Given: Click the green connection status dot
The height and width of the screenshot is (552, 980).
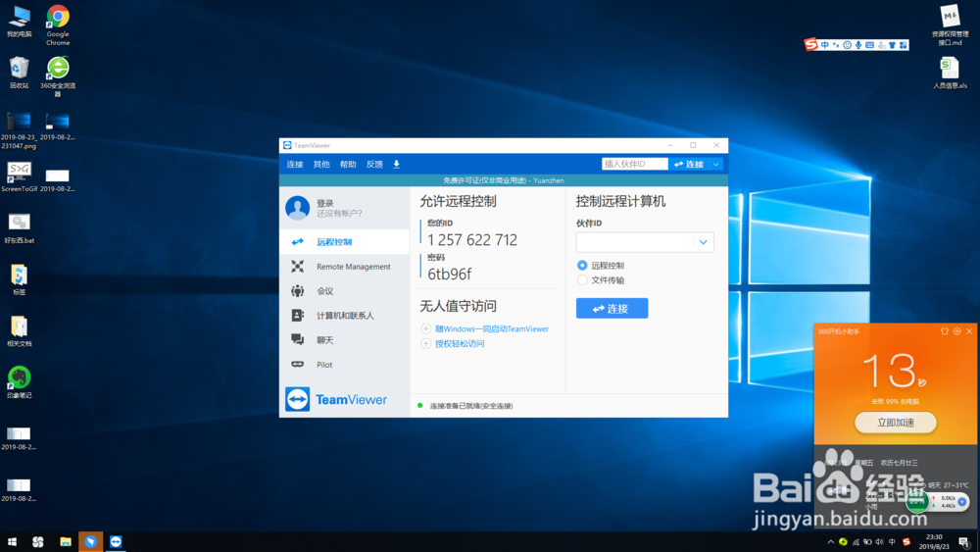Looking at the screenshot, I should pyautogui.click(x=420, y=405).
